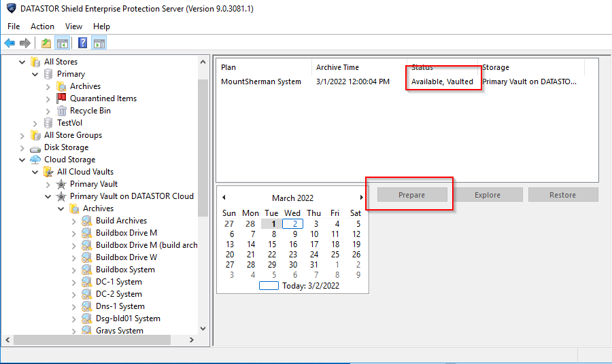Collapse the All Stores tree node
The width and height of the screenshot is (612, 364).
point(22,62)
